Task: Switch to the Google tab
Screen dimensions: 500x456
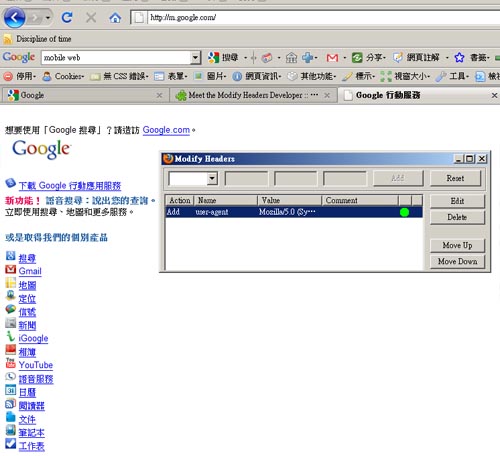Action: (x=85, y=95)
